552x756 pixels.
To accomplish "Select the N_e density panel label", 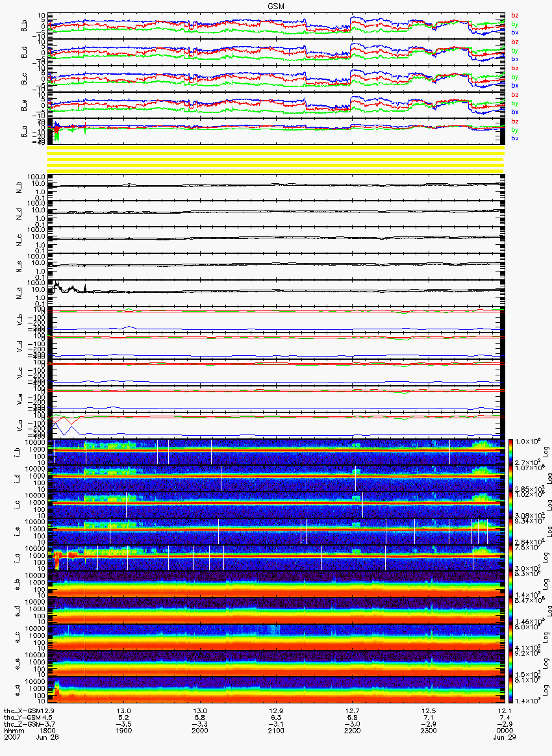I will pyautogui.click(x=19, y=267).
